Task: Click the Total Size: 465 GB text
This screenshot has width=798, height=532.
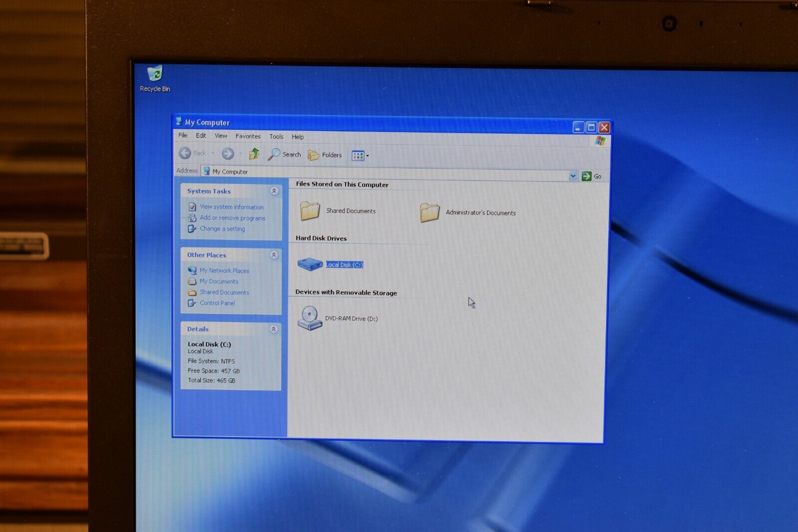Action: 211,380
